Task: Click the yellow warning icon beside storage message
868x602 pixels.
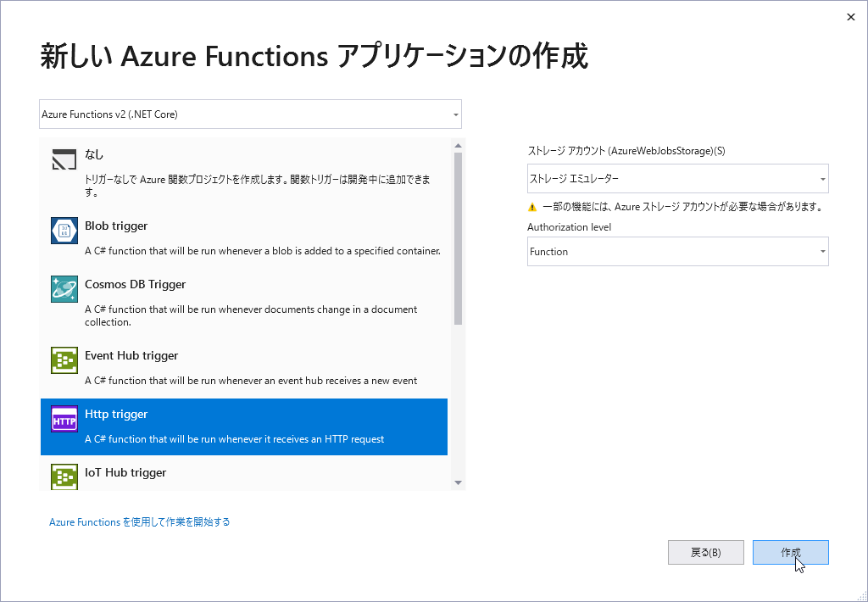Action: pos(532,207)
